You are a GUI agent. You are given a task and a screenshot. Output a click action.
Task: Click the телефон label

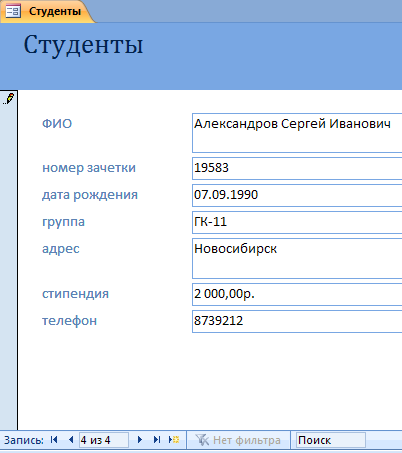pos(69,321)
